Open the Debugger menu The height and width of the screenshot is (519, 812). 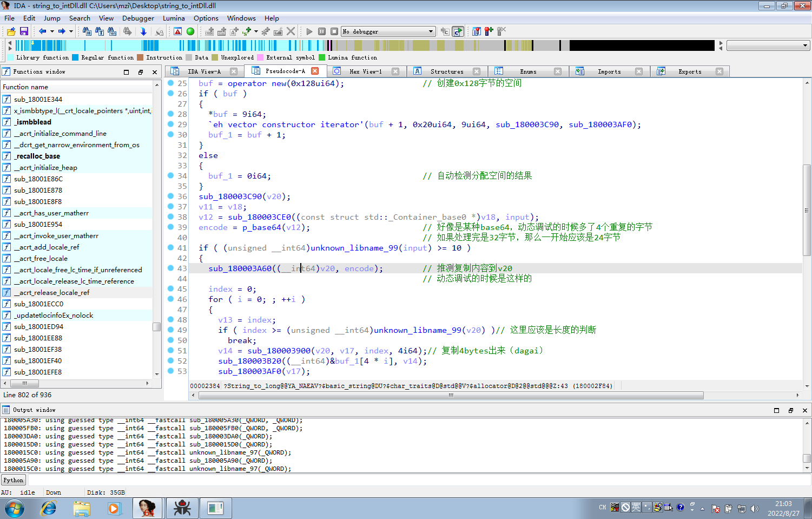[138, 18]
